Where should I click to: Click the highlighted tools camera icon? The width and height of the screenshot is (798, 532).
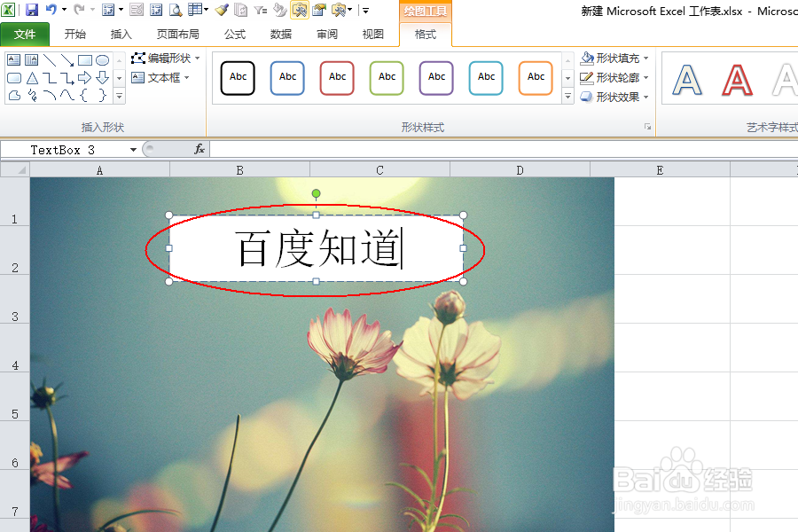click(300, 10)
